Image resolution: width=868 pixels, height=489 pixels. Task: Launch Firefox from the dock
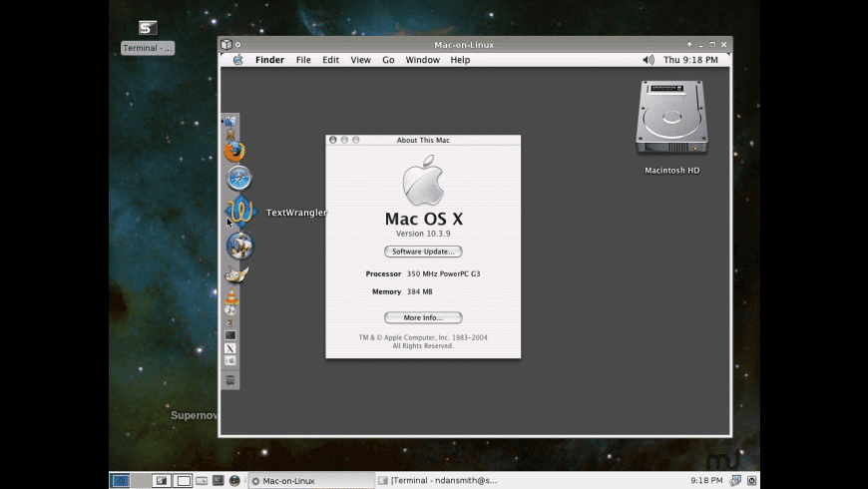[x=234, y=151]
